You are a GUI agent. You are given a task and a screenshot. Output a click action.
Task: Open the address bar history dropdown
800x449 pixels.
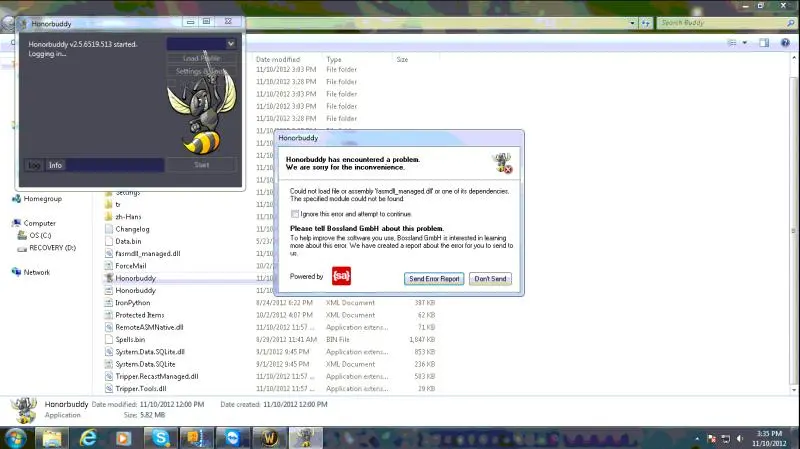(x=632, y=23)
